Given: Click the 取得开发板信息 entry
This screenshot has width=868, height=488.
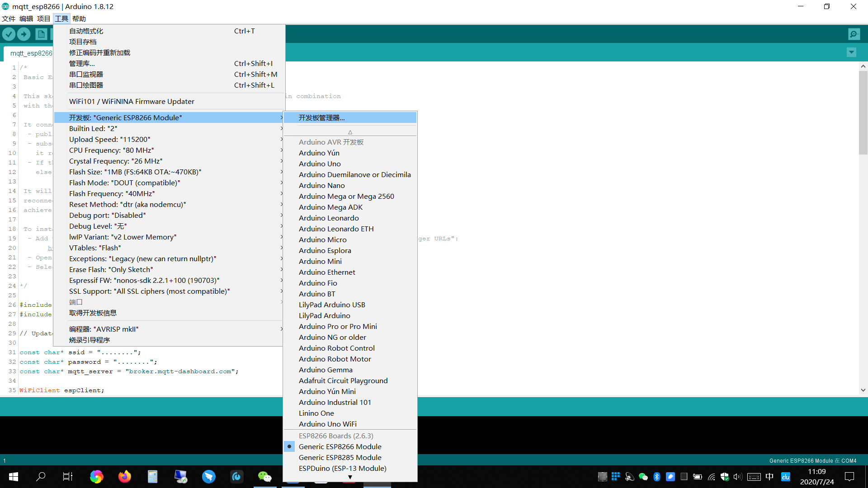Looking at the screenshot, I should click(x=93, y=313).
